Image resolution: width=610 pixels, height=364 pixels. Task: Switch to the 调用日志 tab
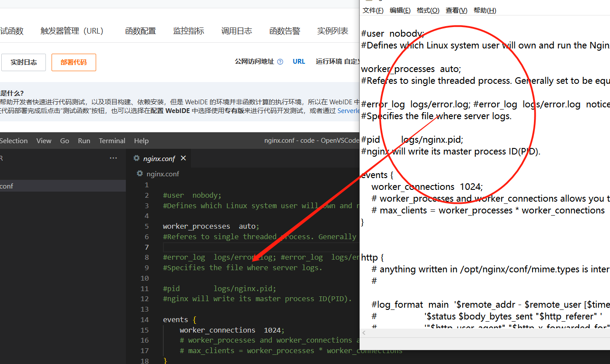(x=236, y=31)
